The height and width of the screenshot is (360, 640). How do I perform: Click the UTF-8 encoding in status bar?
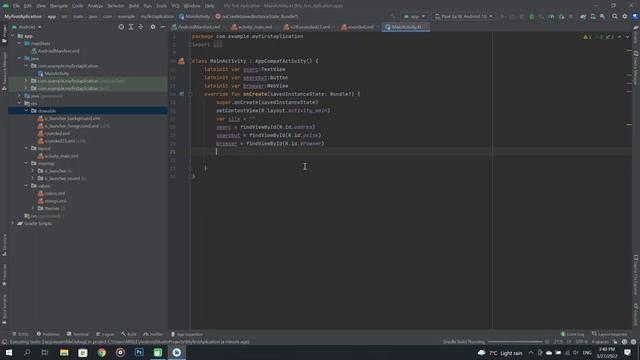click(581, 342)
